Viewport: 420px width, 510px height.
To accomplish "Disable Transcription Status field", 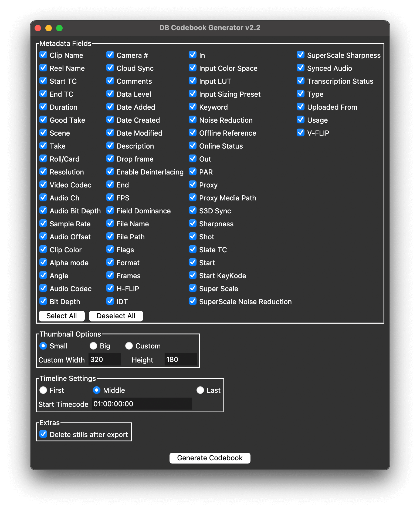I will coord(301,81).
